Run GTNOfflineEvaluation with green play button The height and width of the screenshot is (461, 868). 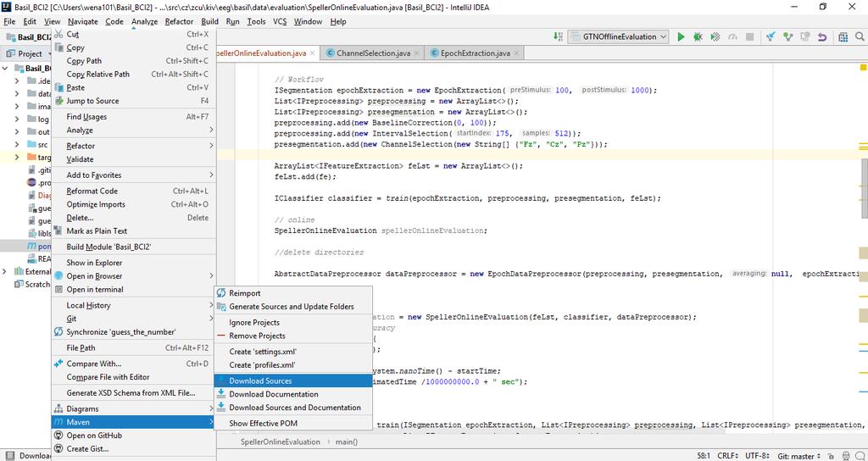(x=681, y=37)
